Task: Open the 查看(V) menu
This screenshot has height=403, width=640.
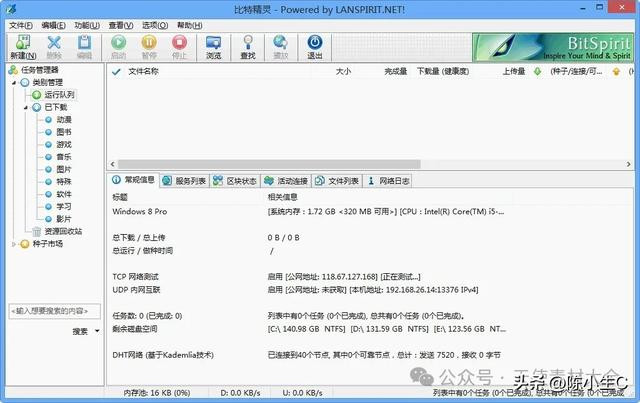Action: point(121,25)
